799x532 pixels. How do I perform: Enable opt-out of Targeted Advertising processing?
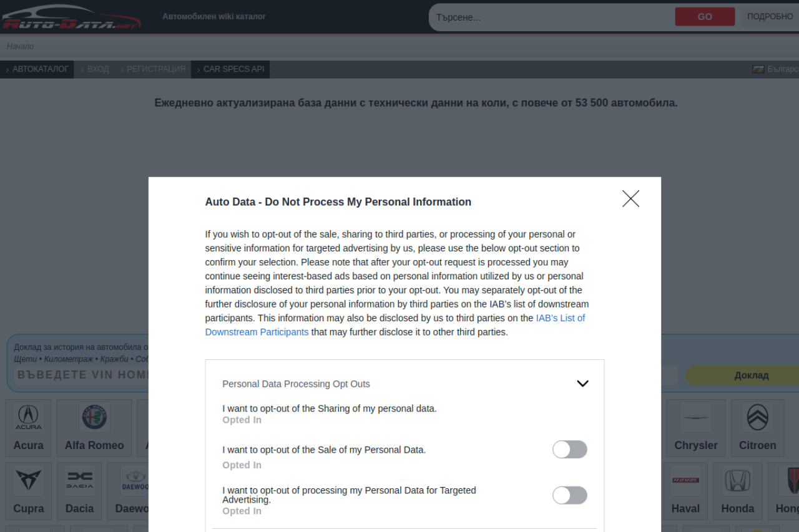click(x=569, y=496)
